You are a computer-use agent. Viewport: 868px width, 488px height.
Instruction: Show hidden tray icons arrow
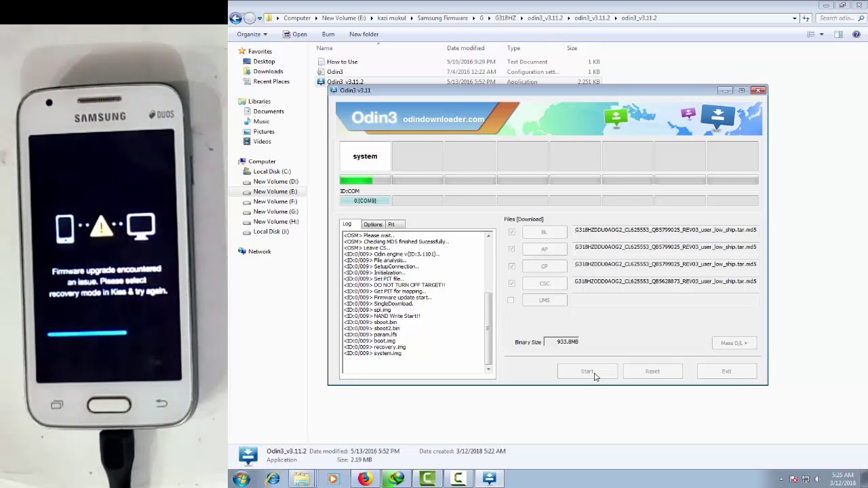[781, 479]
